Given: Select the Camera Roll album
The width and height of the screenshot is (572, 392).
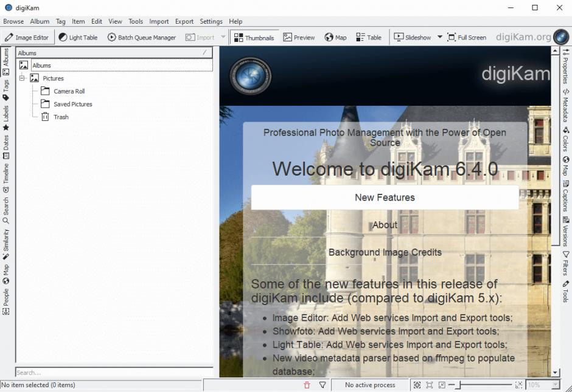Looking at the screenshot, I should [69, 91].
